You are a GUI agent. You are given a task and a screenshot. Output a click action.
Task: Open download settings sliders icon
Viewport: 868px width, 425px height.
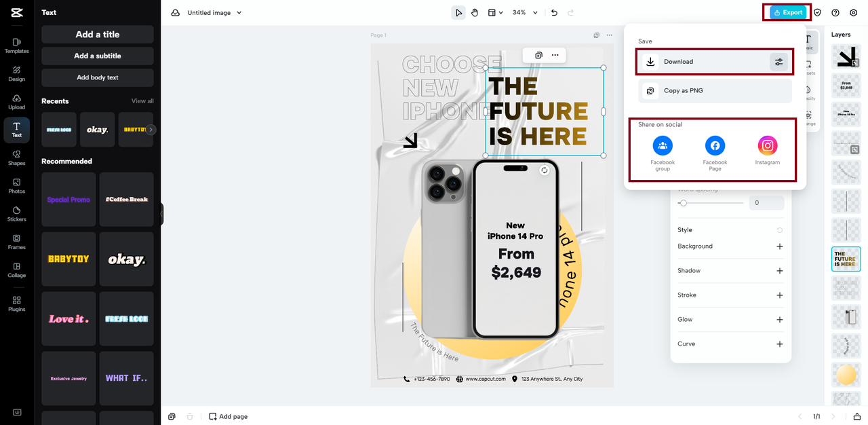(x=779, y=62)
